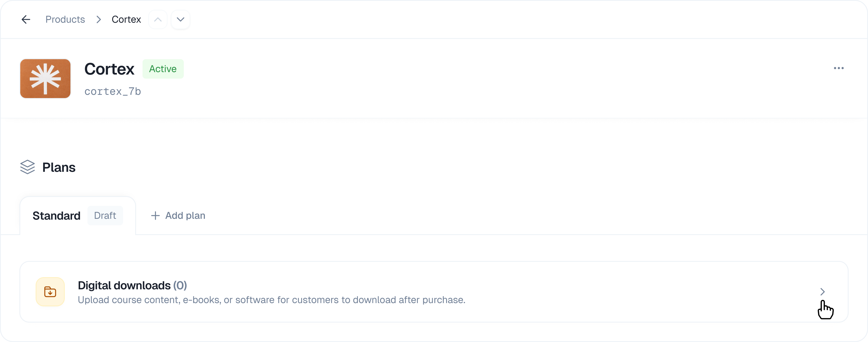868x342 pixels.
Task: Click the folder download icon
Action: coord(50,292)
